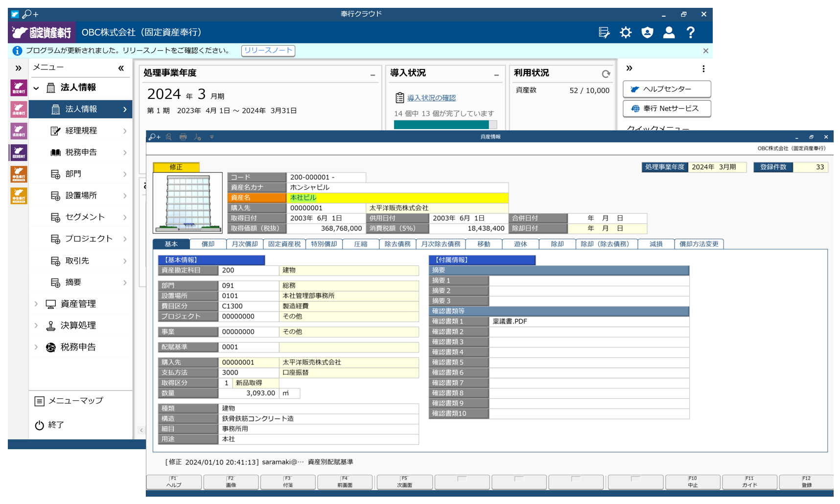Collapse the メニュー sidebar with double chevron
Viewport: 840px width, 504px height.
(x=121, y=68)
